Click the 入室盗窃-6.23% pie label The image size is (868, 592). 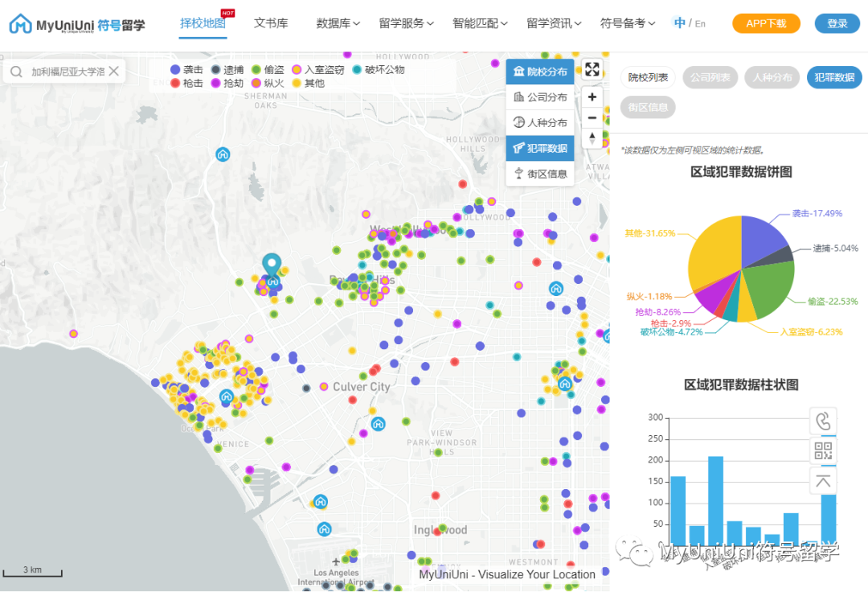tap(811, 332)
